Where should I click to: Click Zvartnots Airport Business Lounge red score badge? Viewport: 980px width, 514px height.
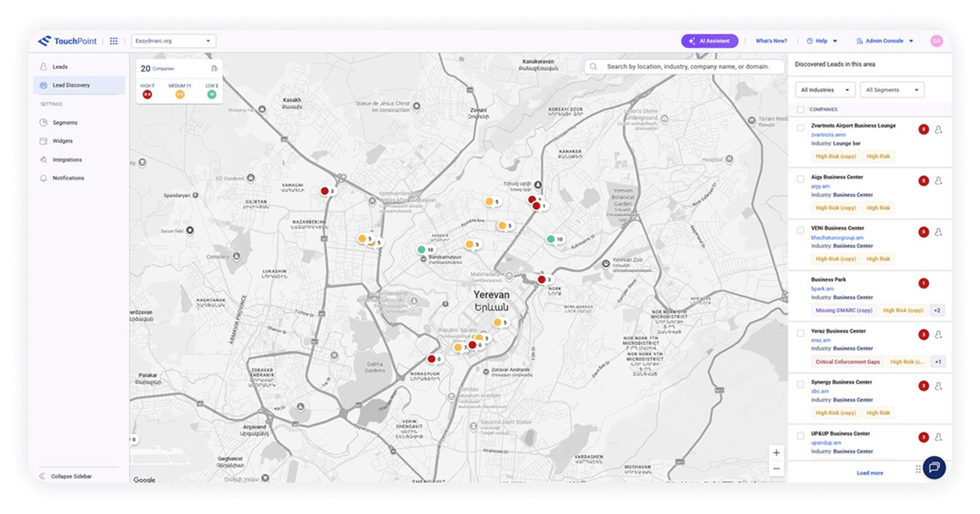pos(923,130)
